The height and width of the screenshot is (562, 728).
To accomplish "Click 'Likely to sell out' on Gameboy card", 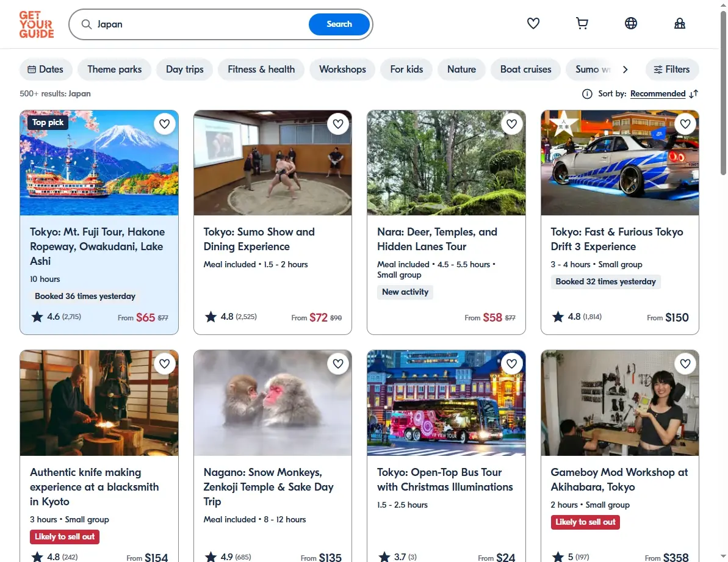I will point(585,522).
